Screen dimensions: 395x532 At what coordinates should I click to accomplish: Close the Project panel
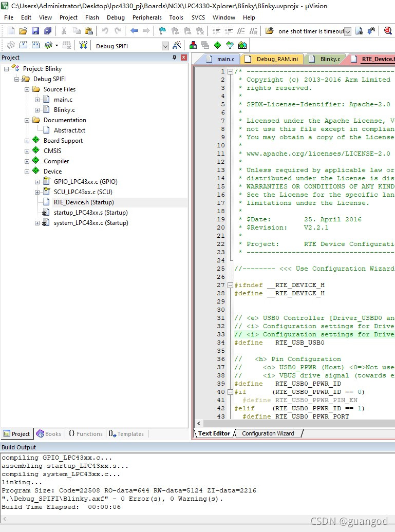click(x=183, y=58)
